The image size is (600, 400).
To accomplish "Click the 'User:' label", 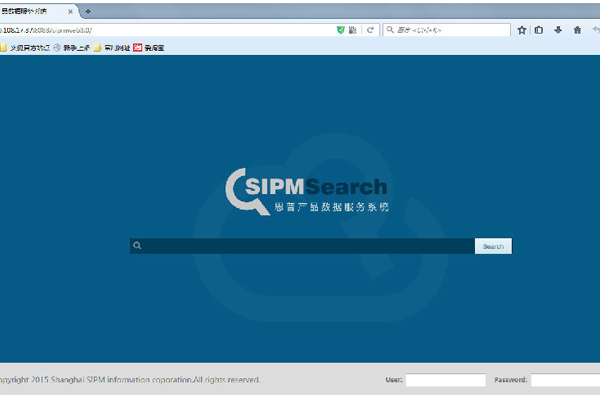I will point(394,380).
